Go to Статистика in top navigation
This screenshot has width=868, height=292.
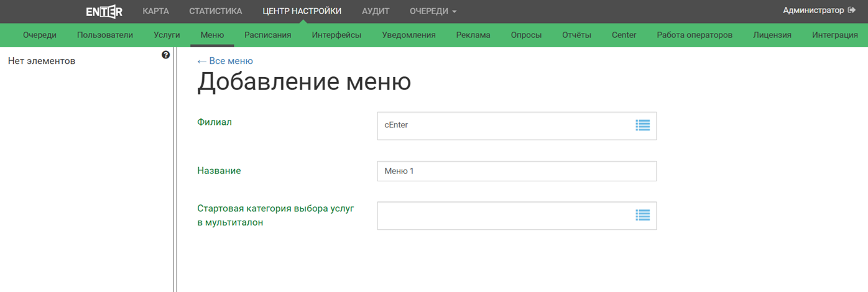tap(215, 11)
